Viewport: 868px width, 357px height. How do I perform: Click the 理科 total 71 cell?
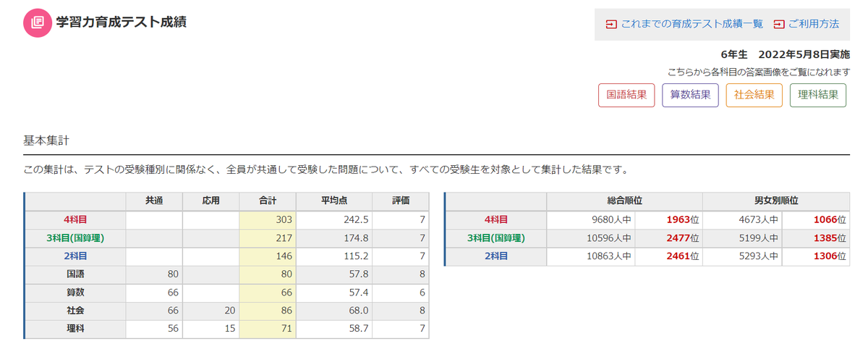tap(268, 329)
